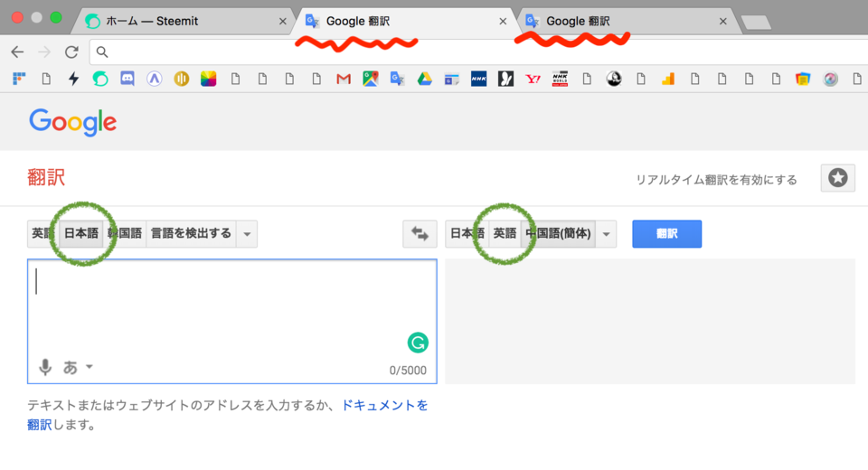This screenshot has width=868, height=470.
Task: Close the second Google 翻訳 tab
Action: click(x=723, y=22)
